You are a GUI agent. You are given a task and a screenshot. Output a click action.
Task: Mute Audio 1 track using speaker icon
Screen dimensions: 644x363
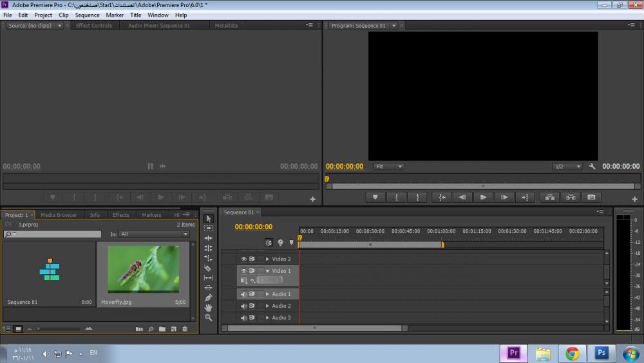[244, 294]
